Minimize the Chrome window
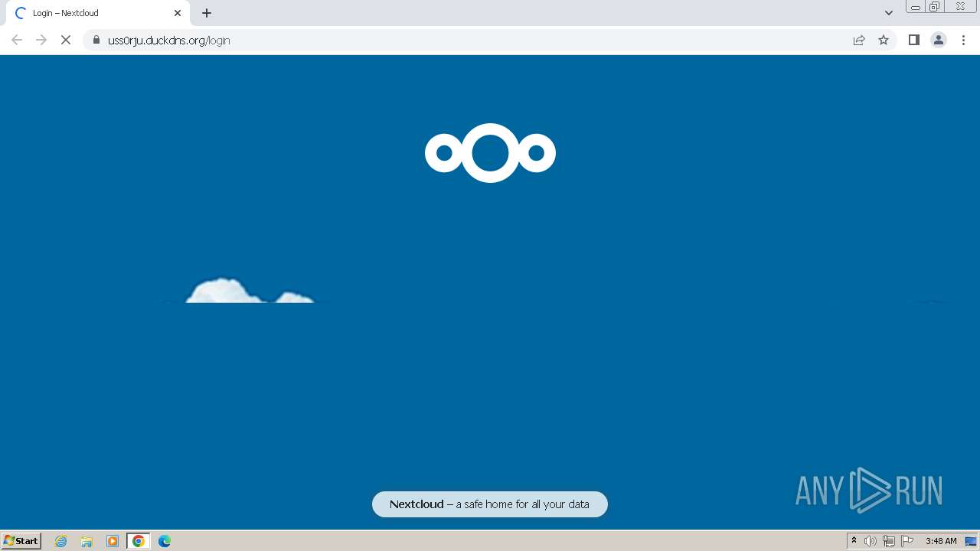Screen dimensions: 980x551 (x=916, y=7)
